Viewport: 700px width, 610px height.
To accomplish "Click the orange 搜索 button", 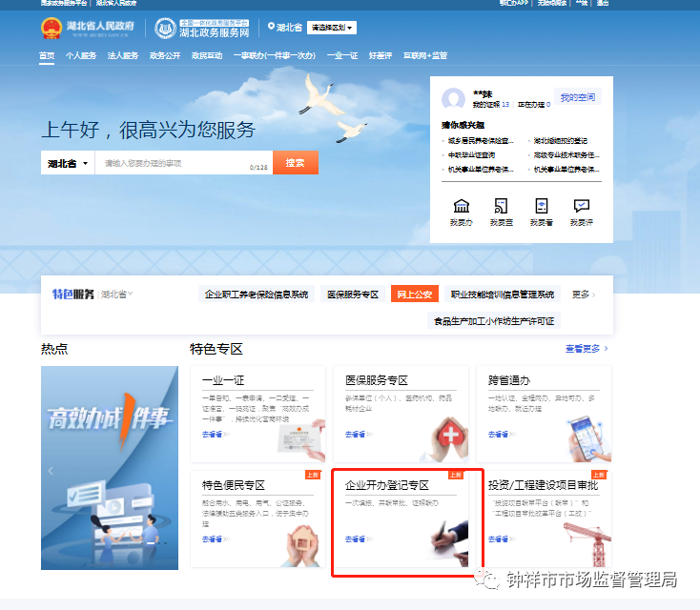I will [x=295, y=163].
